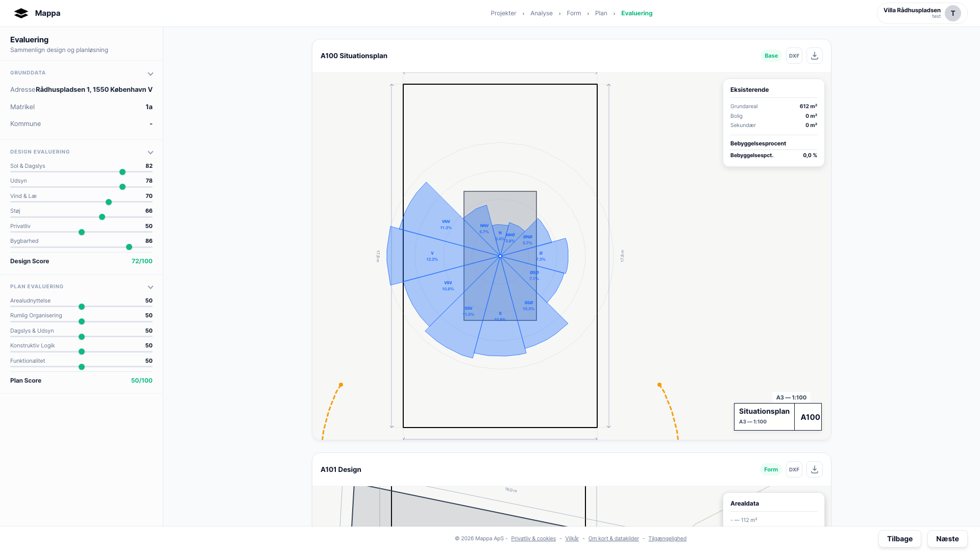
Task: Click the SSØ 10.3% wind sector
Action: 528,306
